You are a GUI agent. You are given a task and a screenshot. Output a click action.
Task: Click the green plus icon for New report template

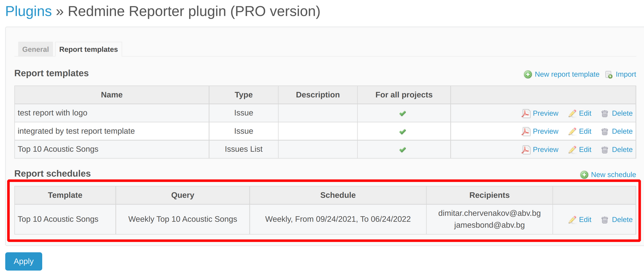coord(528,74)
